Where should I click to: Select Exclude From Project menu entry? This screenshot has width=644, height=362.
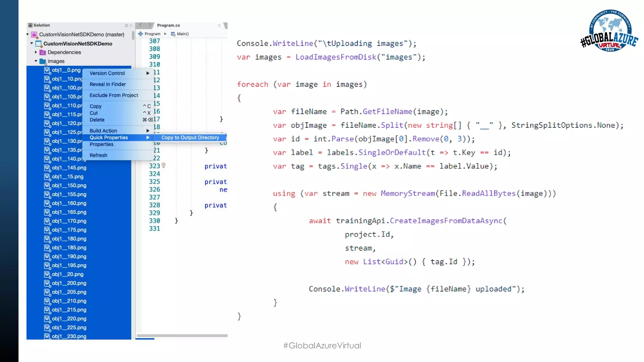(x=114, y=95)
